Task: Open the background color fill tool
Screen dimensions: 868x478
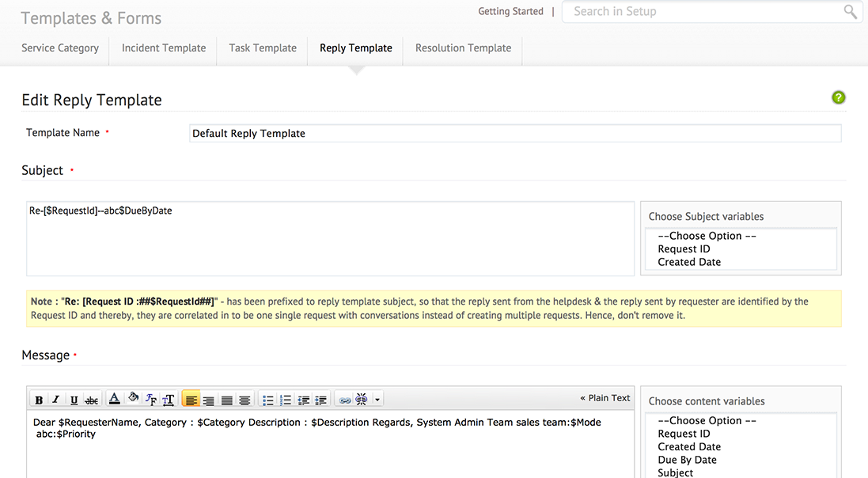Action: click(133, 400)
